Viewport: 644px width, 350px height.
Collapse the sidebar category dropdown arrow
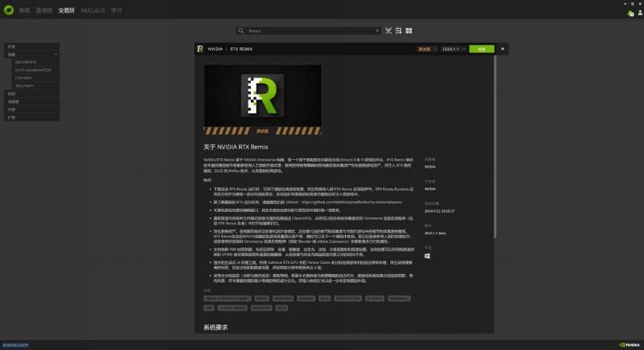tap(56, 54)
